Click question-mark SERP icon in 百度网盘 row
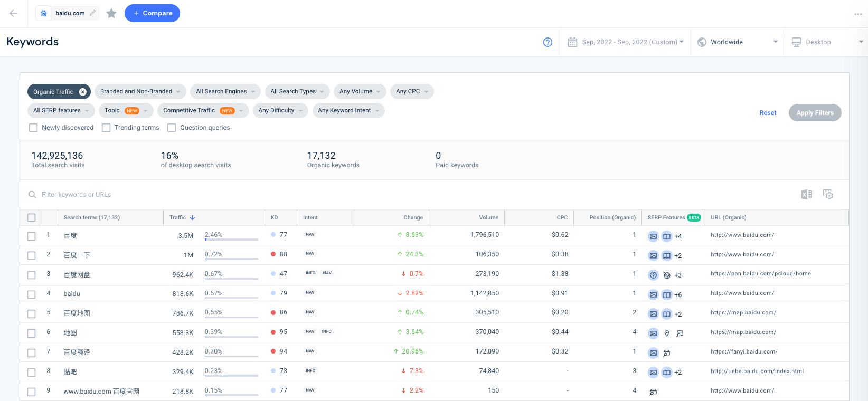 pos(653,275)
